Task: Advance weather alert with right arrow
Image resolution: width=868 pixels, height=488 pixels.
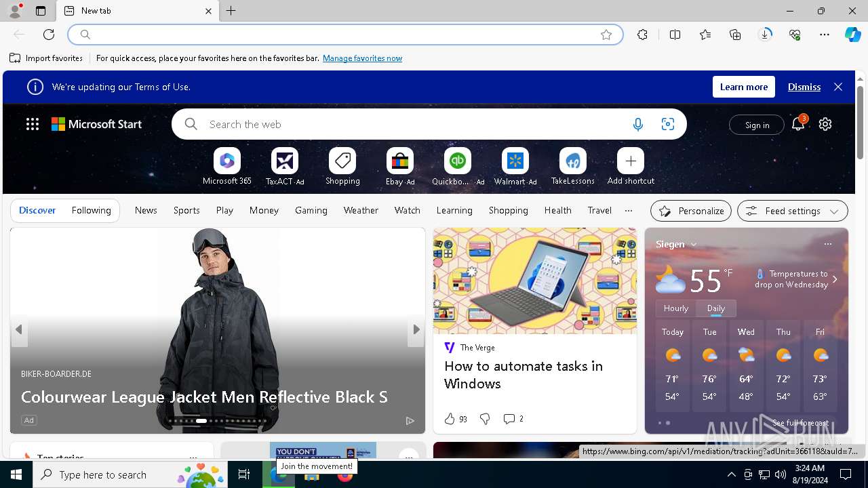Action: click(x=835, y=279)
